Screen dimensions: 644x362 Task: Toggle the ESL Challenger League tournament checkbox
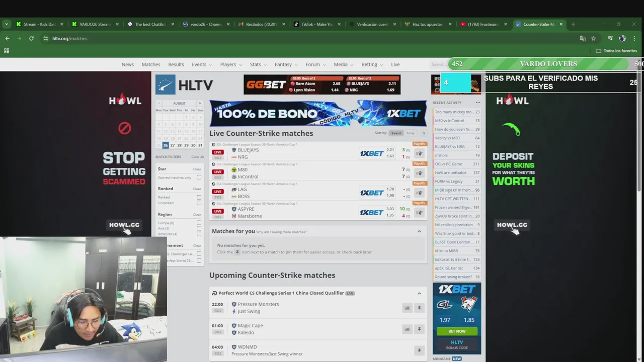tap(199, 254)
